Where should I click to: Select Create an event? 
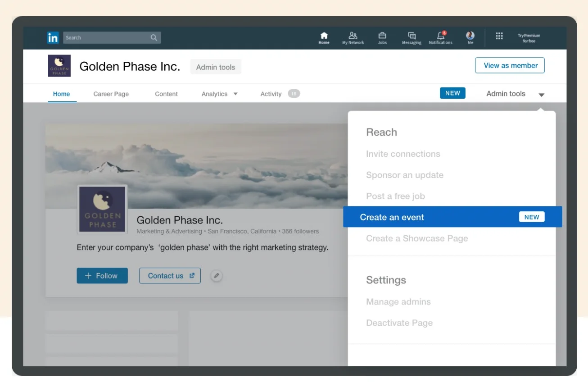click(452, 217)
